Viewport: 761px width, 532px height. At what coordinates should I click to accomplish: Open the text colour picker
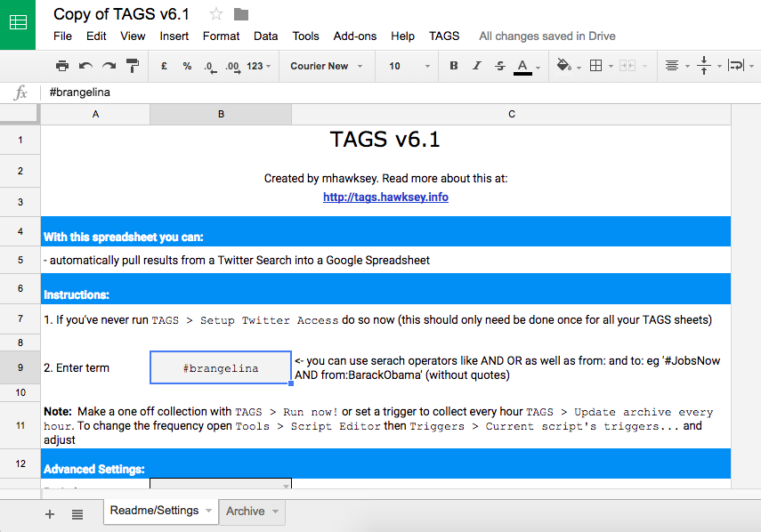(x=522, y=67)
